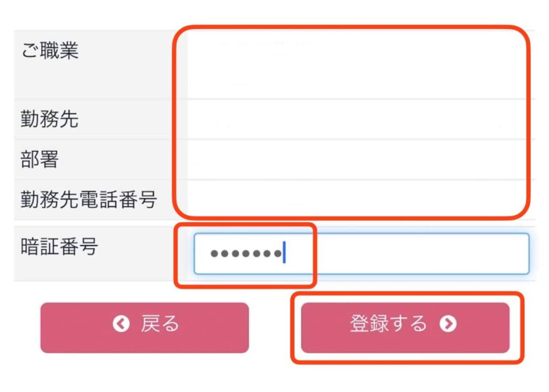This screenshot has width=549, height=392.
Task: Click the 勤務先電話番号 row label
Action: [x=88, y=199]
